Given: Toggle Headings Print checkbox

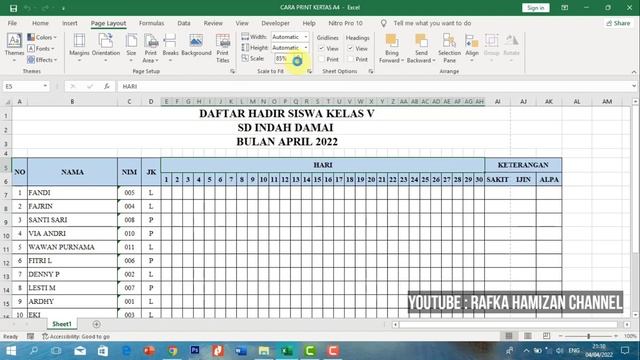Looking at the screenshot, I should click(x=350, y=59).
